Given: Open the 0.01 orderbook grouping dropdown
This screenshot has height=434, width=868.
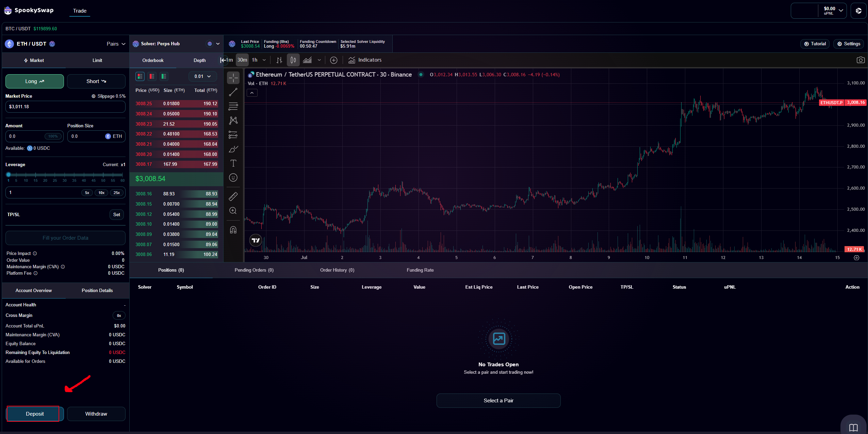Looking at the screenshot, I should [x=202, y=76].
